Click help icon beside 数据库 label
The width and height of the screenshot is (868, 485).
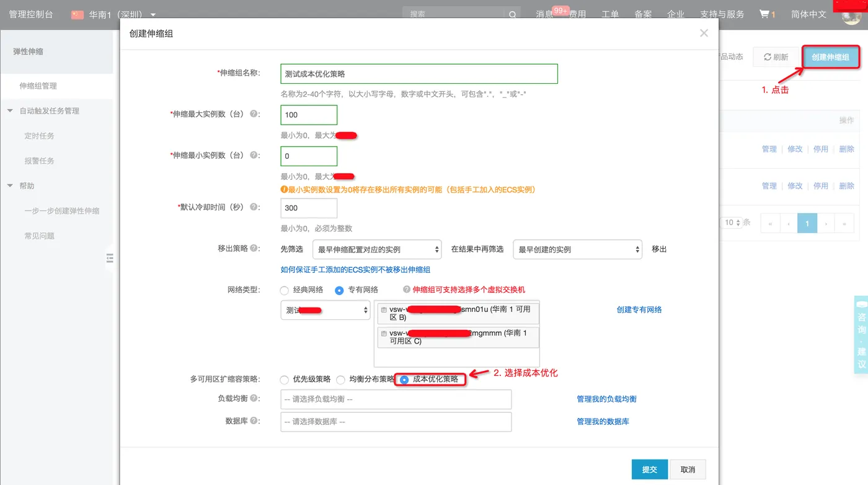click(x=254, y=420)
